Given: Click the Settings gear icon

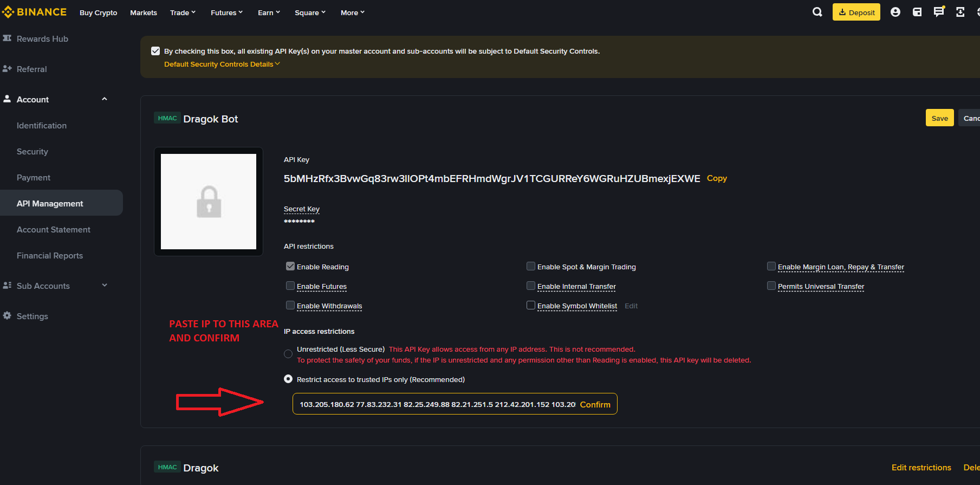Looking at the screenshot, I should pyautogui.click(x=7, y=315).
